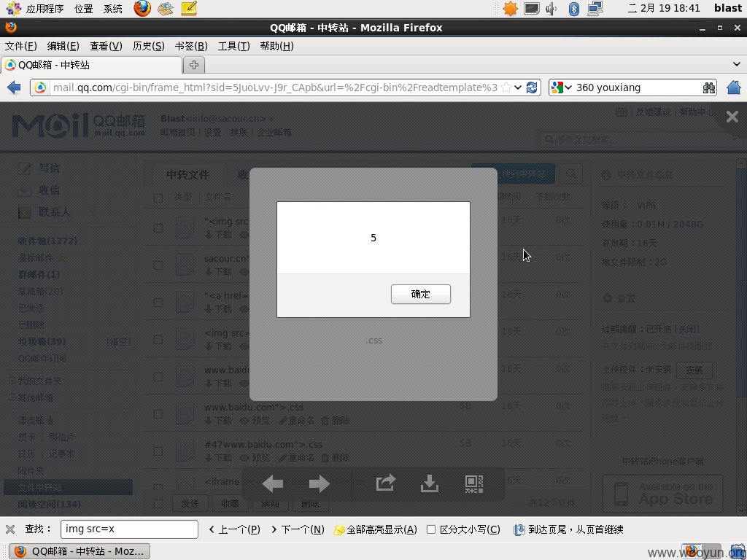Click the next file arrow in preview toolbar
The image size is (747, 560).
(320, 484)
